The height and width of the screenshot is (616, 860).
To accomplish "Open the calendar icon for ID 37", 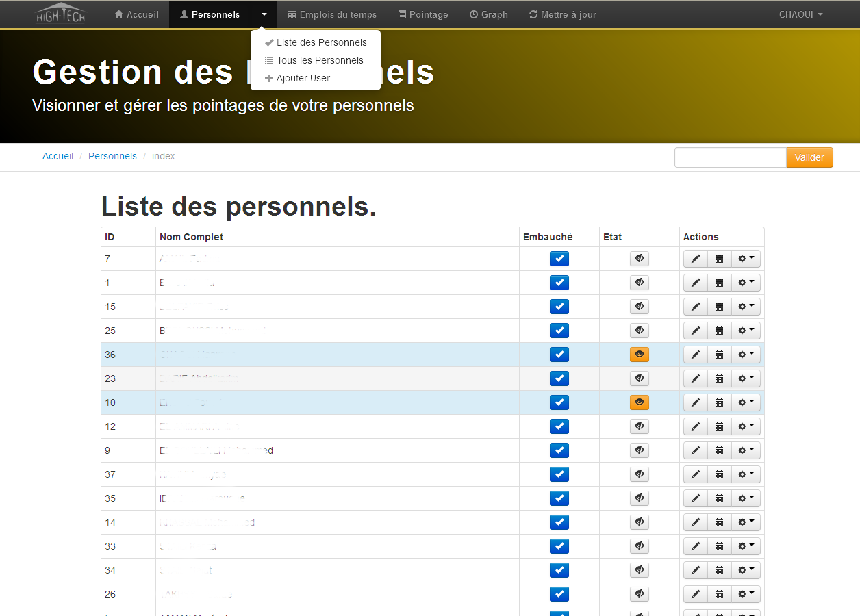I will 719,474.
